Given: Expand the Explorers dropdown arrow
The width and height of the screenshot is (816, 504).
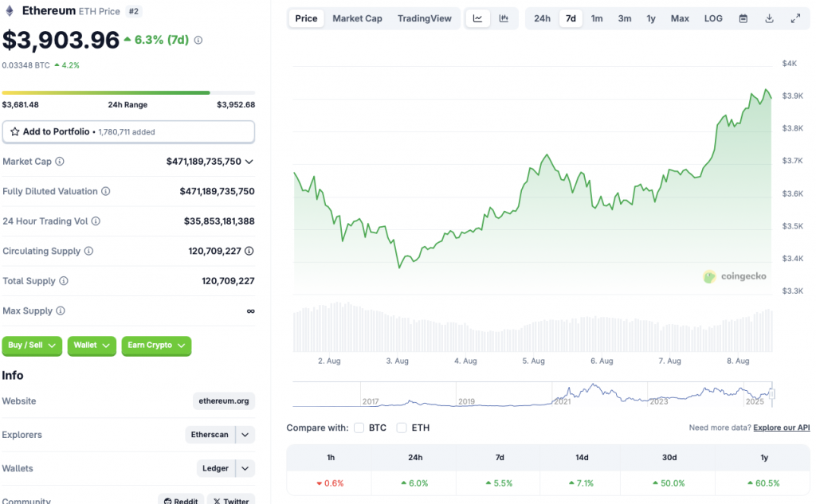Looking at the screenshot, I should 245,435.
